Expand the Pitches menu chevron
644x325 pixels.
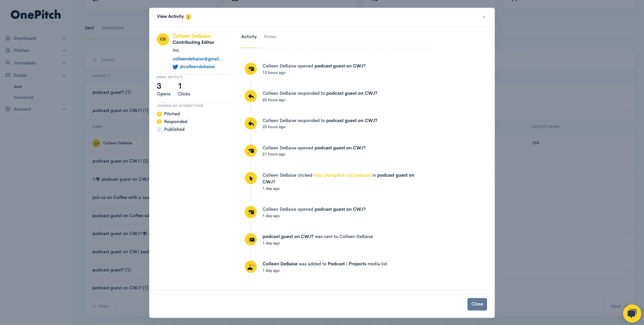[x=64, y=51]
